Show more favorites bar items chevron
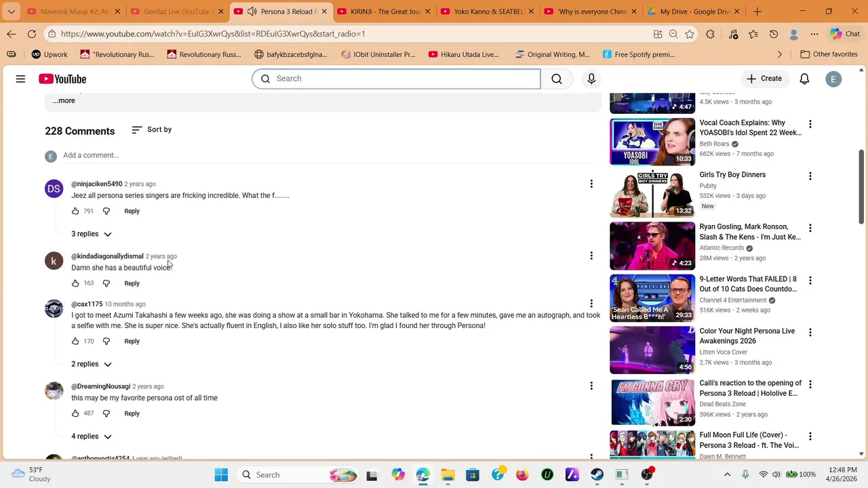Viewport: 868px width, 488px height. pyautogui.click(x=779, y=54)
